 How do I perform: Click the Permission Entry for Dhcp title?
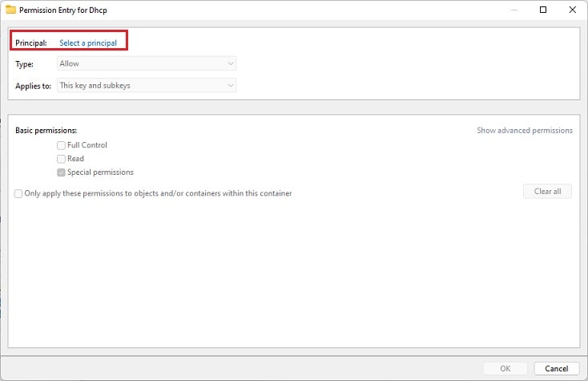point(63,10)
